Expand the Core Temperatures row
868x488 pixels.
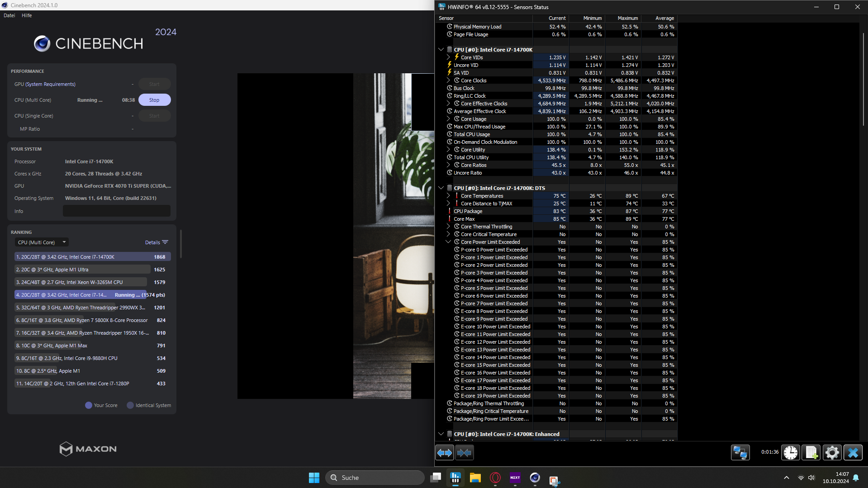click(x=448, y=196)
